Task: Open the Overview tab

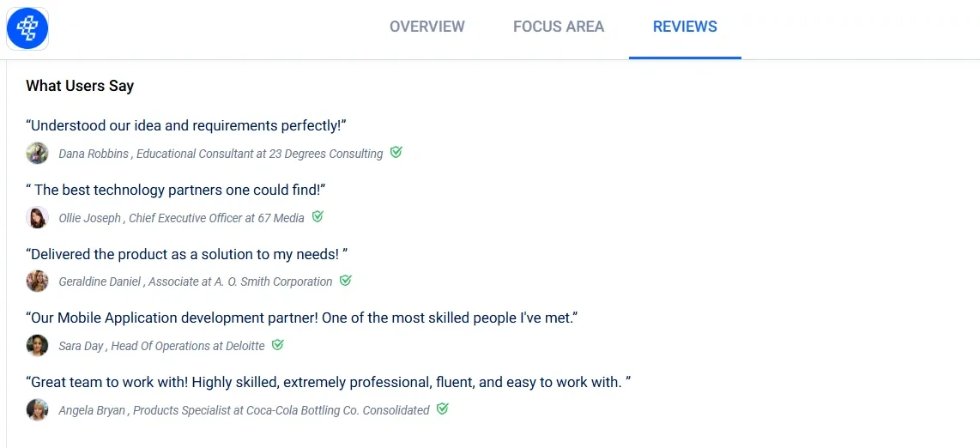Action: 426,27
